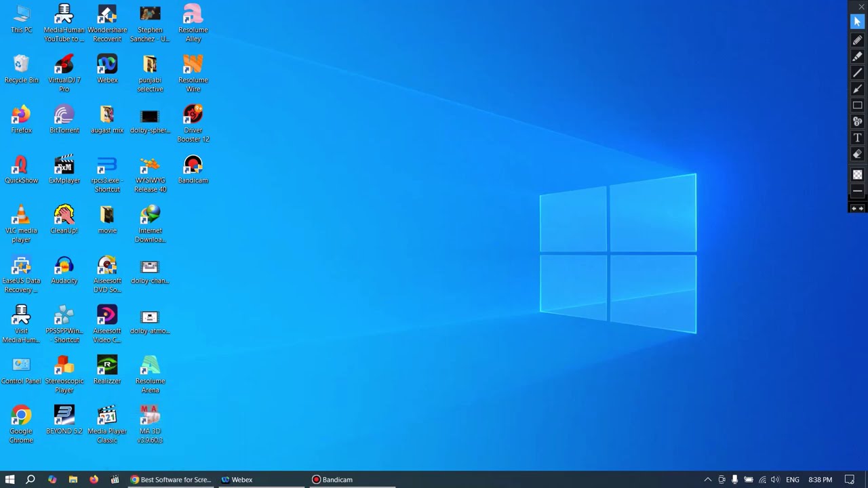The image size is (868, 488).
Task: Select the BitTorrent desktop shortcut
Action: pyautogui.click(x=64, y=119)
